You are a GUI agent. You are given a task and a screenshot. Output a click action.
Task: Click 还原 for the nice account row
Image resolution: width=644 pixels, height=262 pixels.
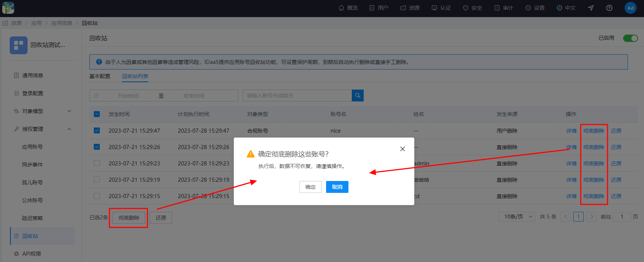pos(616,131)
